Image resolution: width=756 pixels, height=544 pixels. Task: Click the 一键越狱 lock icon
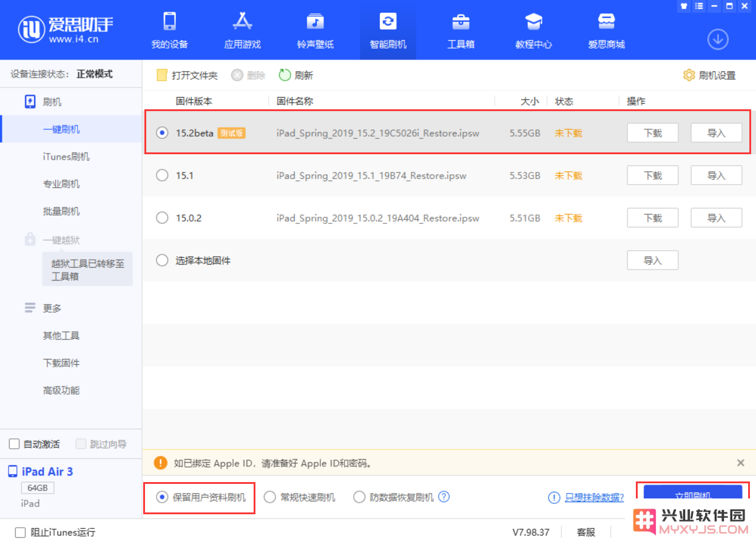(30, 240)
